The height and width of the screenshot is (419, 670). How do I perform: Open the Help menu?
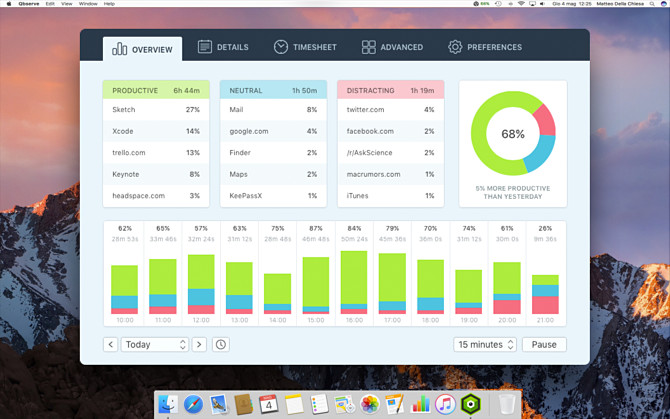click(x=109, y=3)
